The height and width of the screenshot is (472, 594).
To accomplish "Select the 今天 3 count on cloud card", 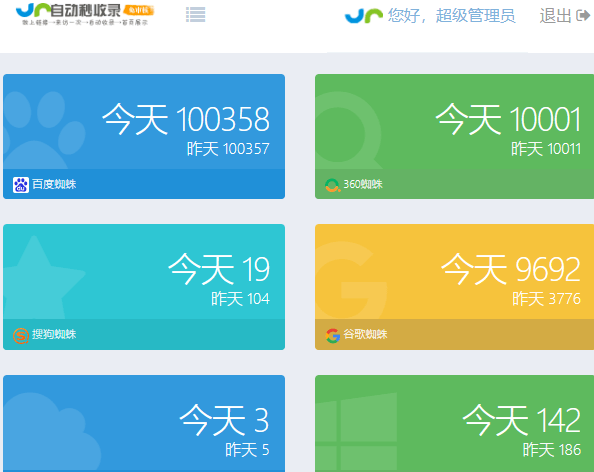I will point(224,420).
